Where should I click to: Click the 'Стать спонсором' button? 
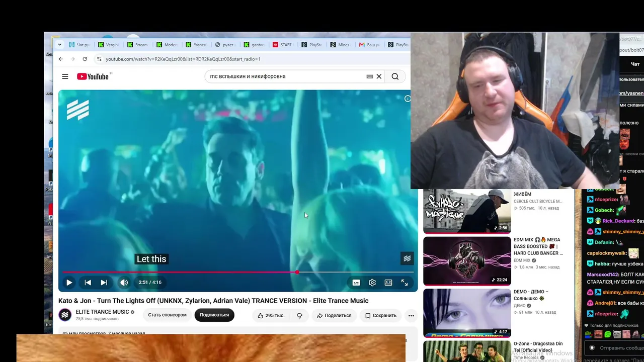tap(167, 315)
